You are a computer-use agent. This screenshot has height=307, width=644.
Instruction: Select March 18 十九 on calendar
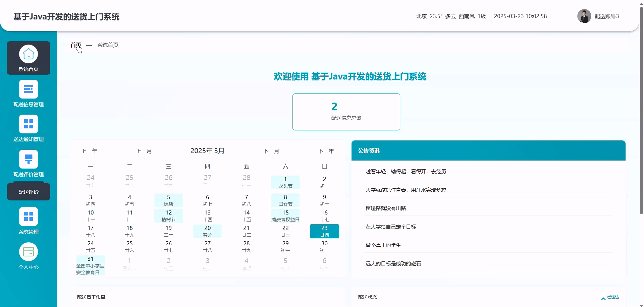pyautogui.click(x=129, y=231)
